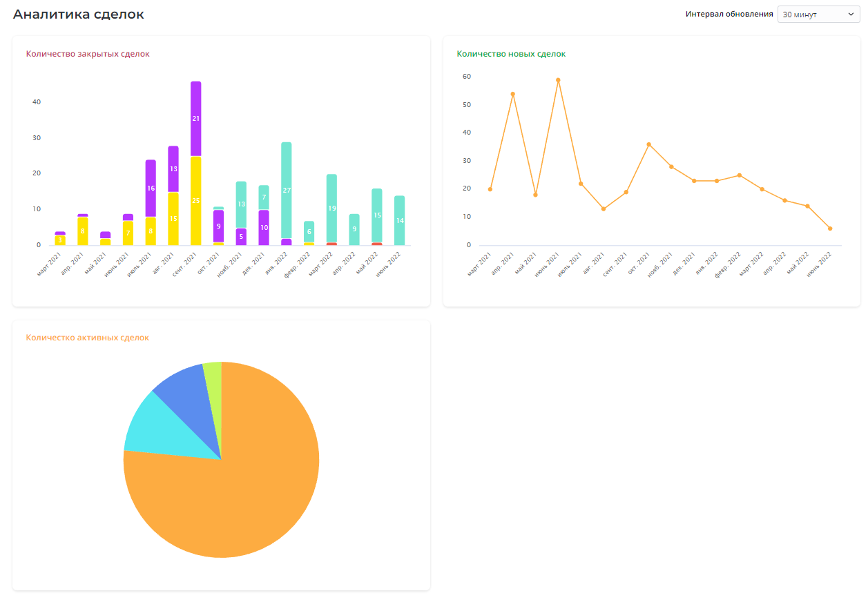
Task: Click the Количество закрытых сделок chart title
Action: (88, 54)
